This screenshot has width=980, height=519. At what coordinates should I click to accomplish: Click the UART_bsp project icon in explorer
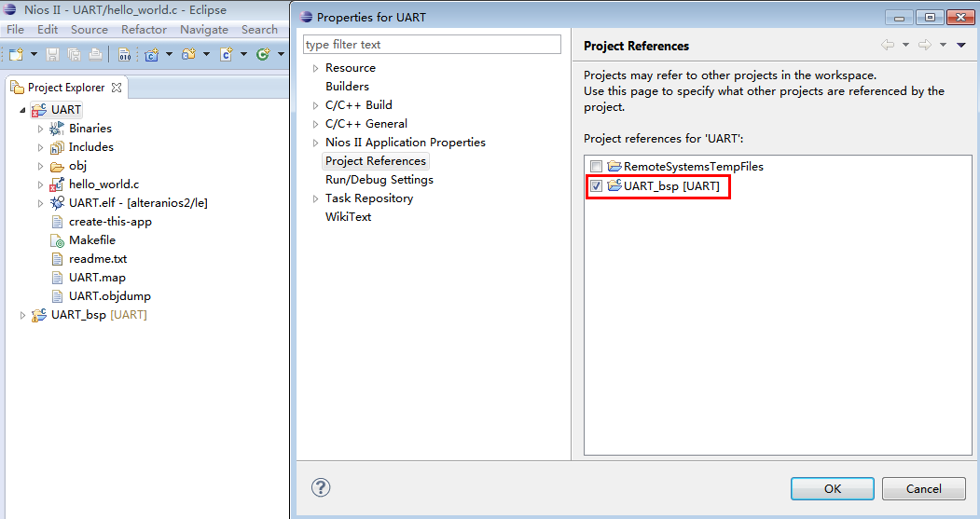[39, 315]
